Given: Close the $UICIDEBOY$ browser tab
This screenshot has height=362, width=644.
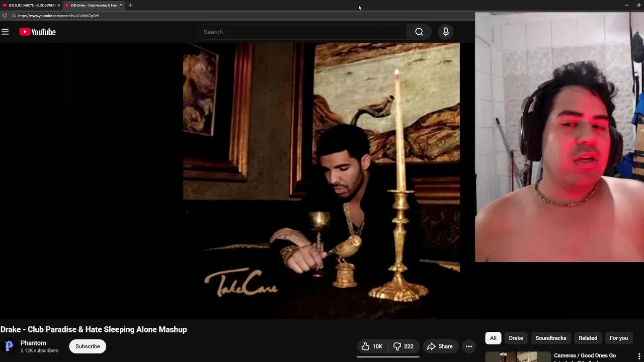Looking at the screenshot, I should [58, 5].
